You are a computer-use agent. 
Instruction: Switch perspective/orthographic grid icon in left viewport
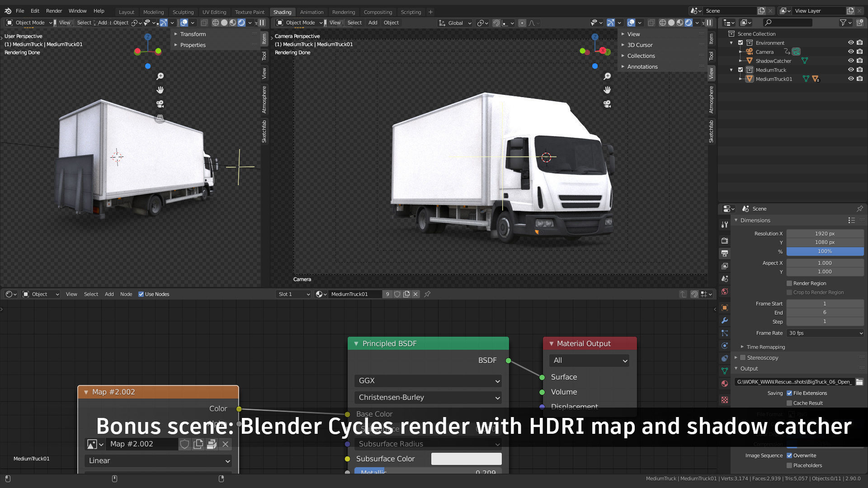[x=160, y=118]
